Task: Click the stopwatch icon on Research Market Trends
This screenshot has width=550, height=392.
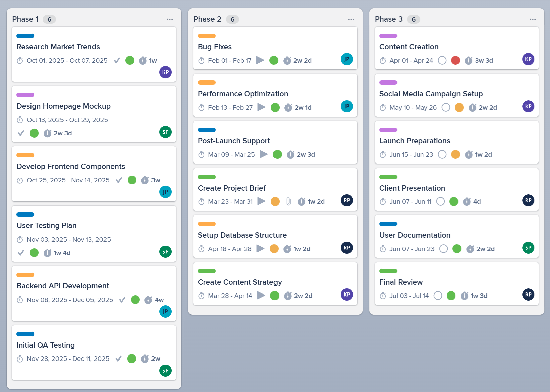Action: [x=143, y=61]
